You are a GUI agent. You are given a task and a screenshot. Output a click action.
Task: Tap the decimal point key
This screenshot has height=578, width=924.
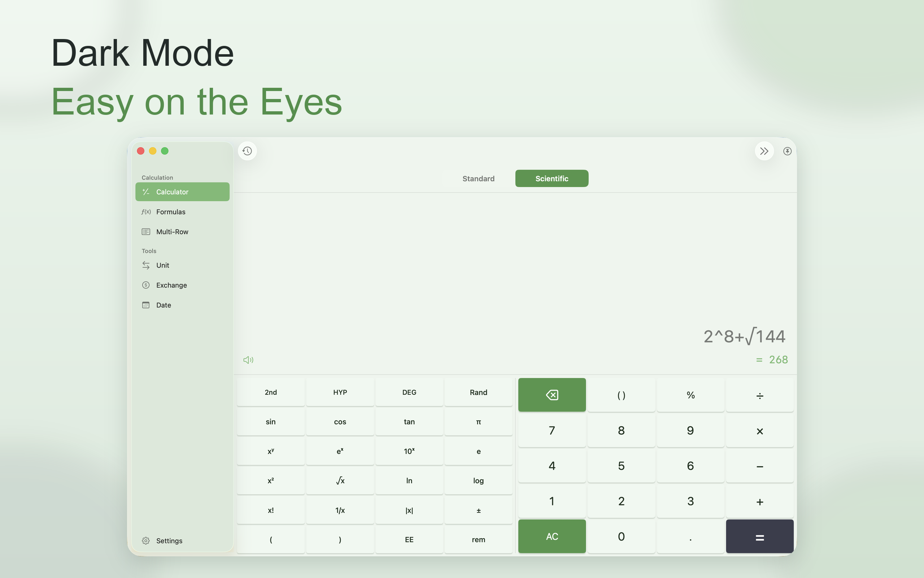(x=690, y=536)
